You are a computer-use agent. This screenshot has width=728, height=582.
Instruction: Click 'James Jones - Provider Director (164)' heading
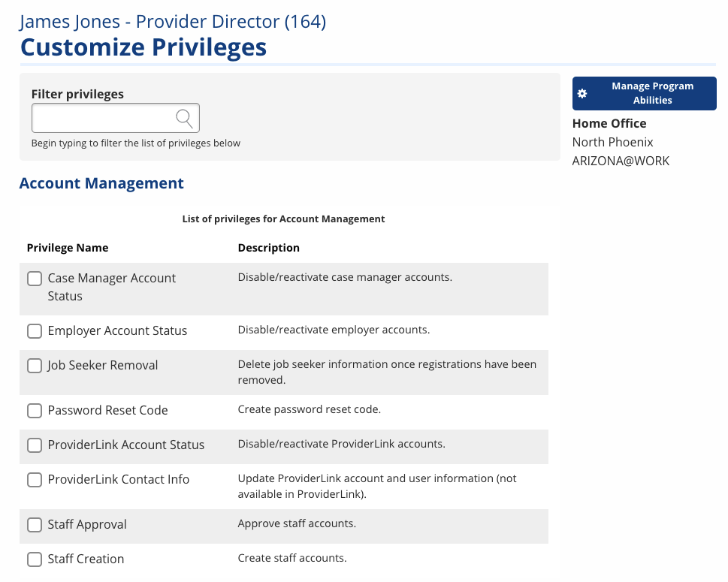point(173,22)
